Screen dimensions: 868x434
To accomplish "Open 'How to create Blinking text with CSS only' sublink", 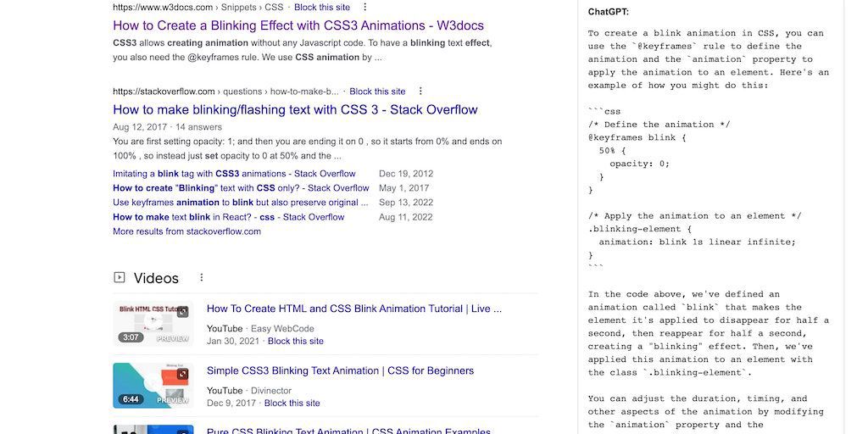I will (241, 188).
